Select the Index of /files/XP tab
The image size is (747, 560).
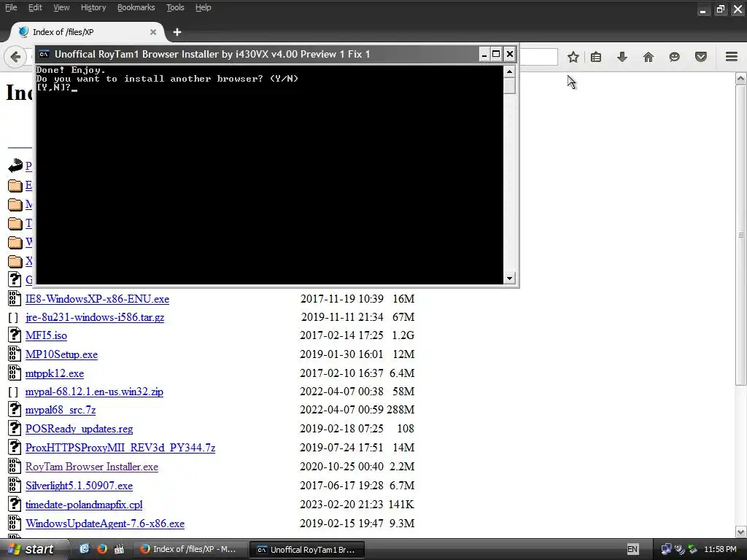click(87, 32)
